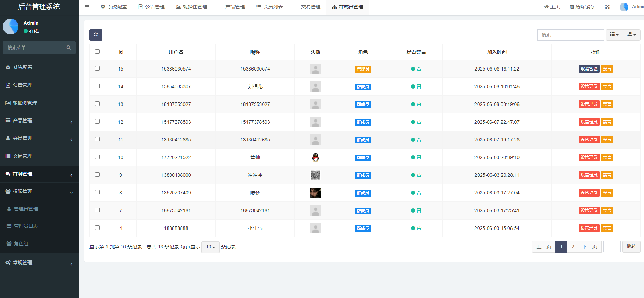Click the search magnifier in sidebar menu
This screenshot has height=298, width=644.
click(69, 48)
